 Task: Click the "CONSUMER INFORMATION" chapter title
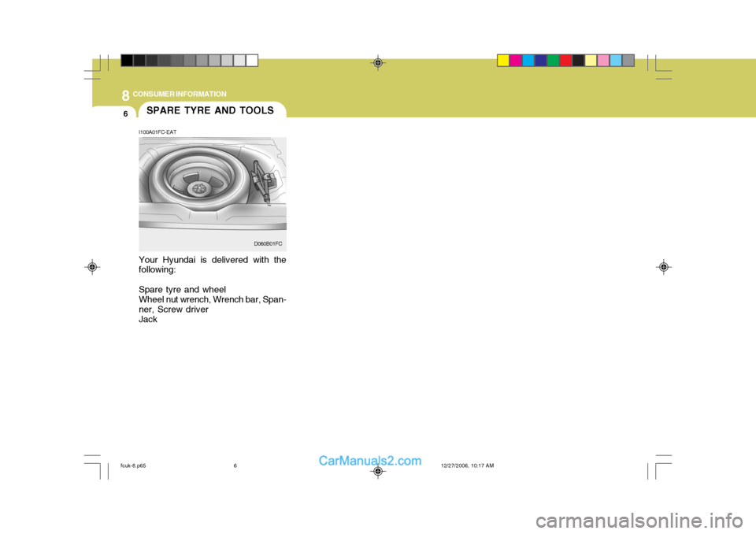[x=180, y=94]
